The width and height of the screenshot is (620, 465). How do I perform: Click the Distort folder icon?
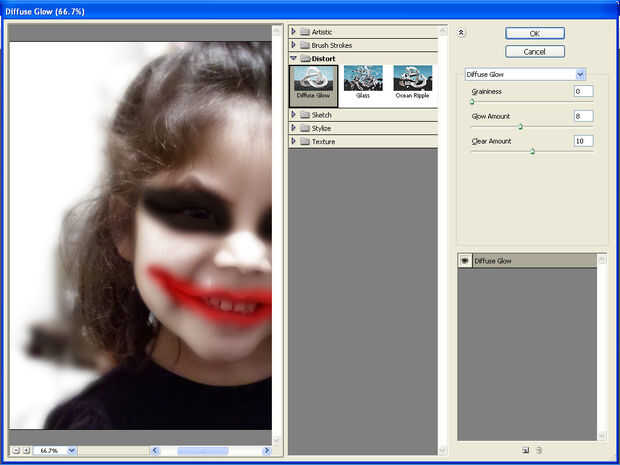(304, 59)
